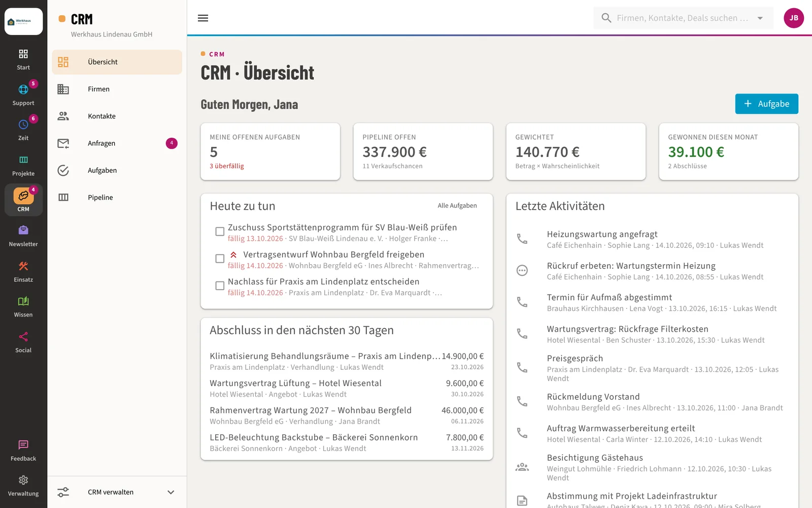Screen dimensions: 812x508
Task: Open the JB user avatar menu
Action: tap(794, 18)
